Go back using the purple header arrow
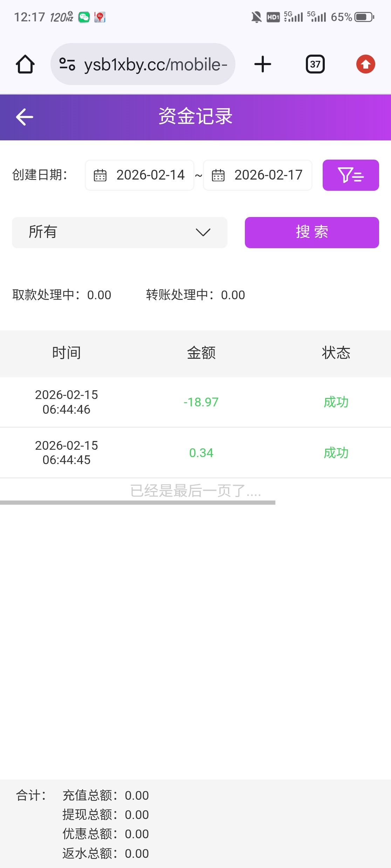Viewport: 391px width, 868px height. (x=25, y=117)
